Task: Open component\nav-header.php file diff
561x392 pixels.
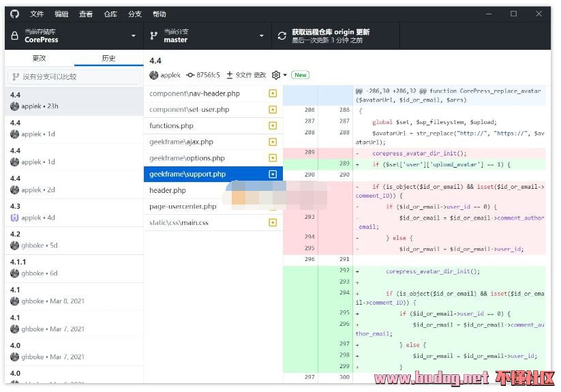Action: click(213, 93)
